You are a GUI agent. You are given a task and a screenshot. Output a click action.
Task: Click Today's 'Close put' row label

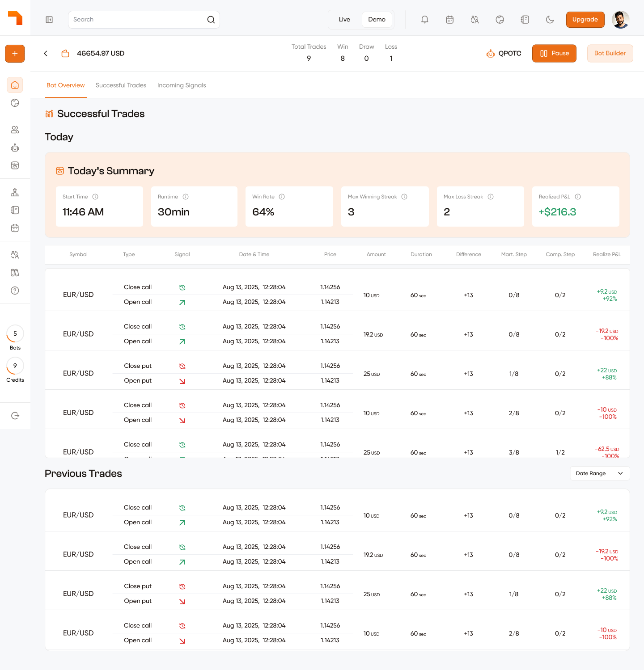point(138,366)
